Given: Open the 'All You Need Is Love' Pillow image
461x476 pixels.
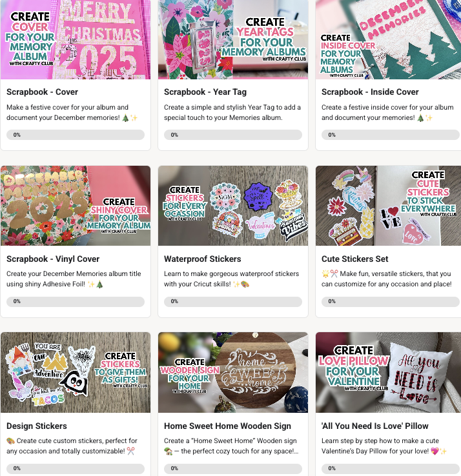Looking at the screenshot, I should pos(389,373).
